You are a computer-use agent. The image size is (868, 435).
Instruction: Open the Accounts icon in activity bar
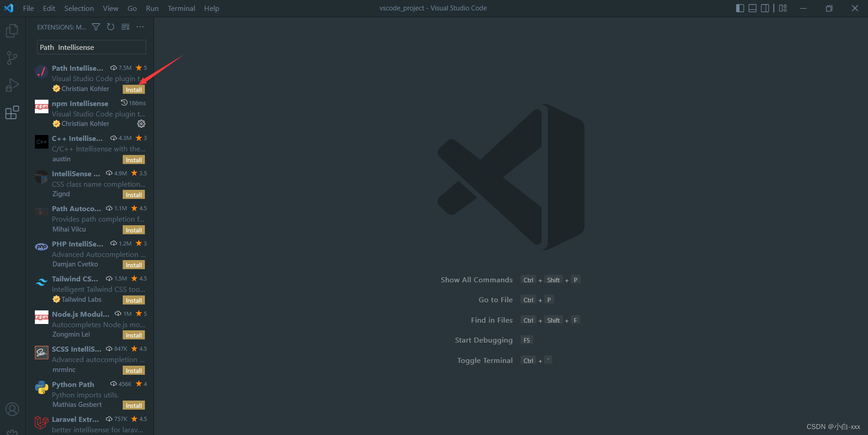pyautogui.click(x=12, y=409)
